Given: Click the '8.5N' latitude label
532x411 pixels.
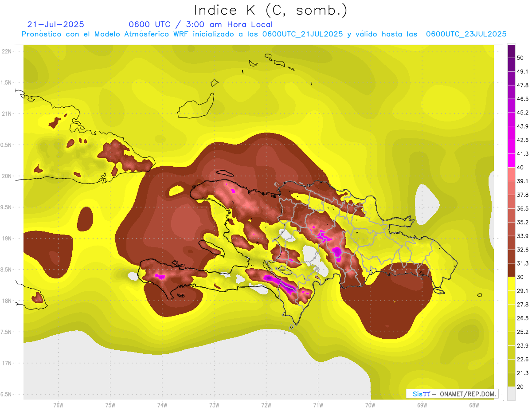Looking at the screenshot, I should coord(7,270).
